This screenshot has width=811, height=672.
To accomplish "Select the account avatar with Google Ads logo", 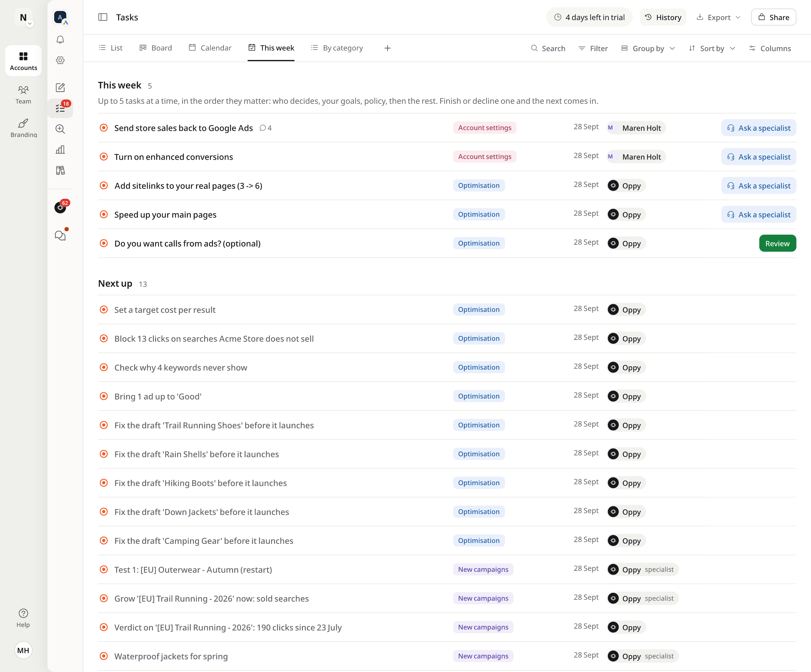I will 61,17.
